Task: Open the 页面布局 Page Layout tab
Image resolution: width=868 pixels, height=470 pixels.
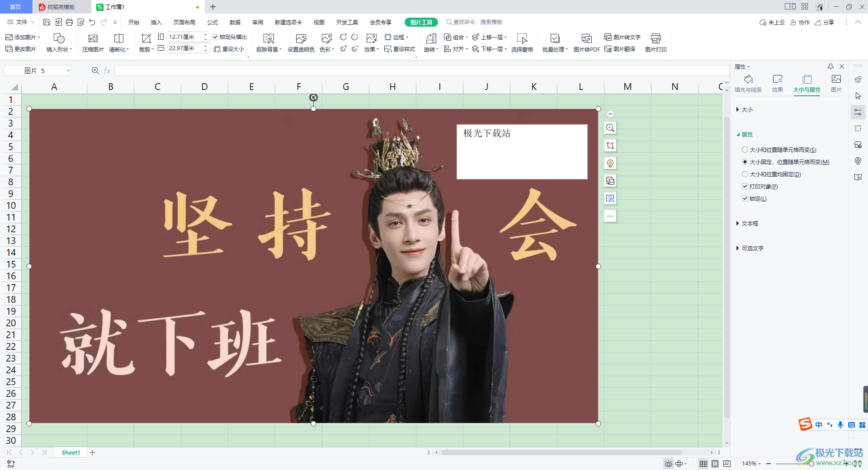Action: pos(184,22)
